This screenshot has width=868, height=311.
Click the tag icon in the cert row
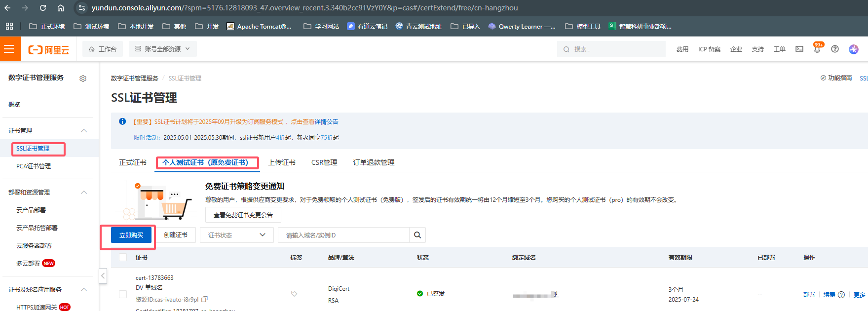(x=294, y=294)
